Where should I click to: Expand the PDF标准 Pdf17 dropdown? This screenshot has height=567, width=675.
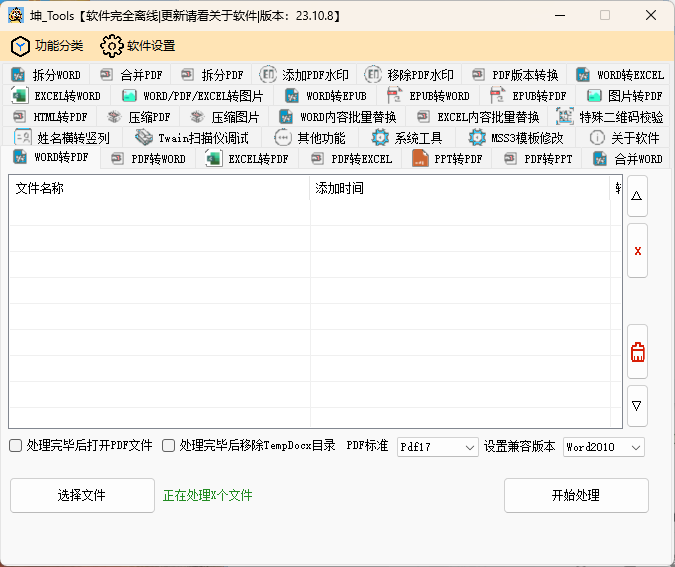point(438,447)
